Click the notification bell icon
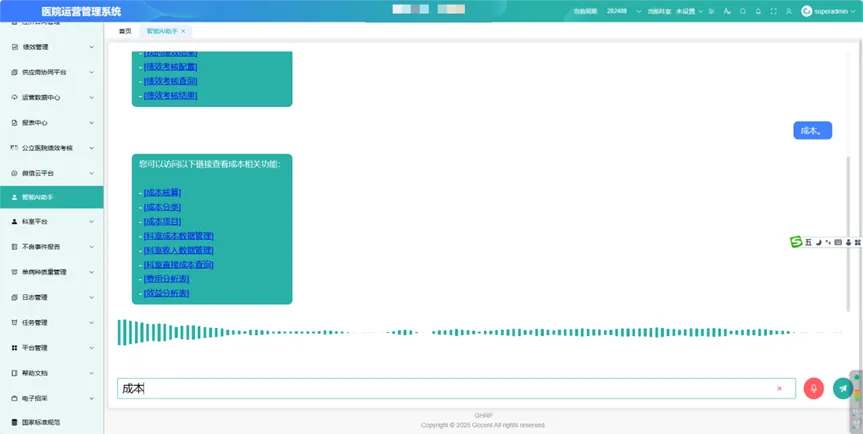 click(757, 11)
